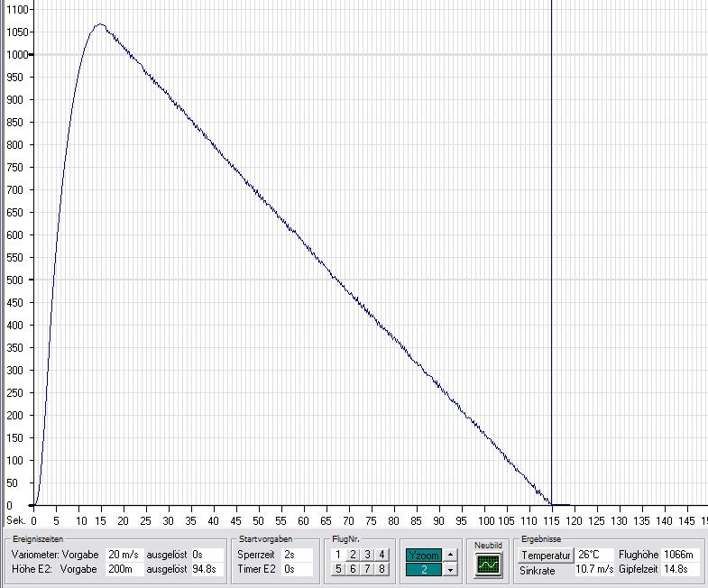Viewport: 708px width, 588px height.
Task: Select flight number 2
Action: tap(353, 554)
